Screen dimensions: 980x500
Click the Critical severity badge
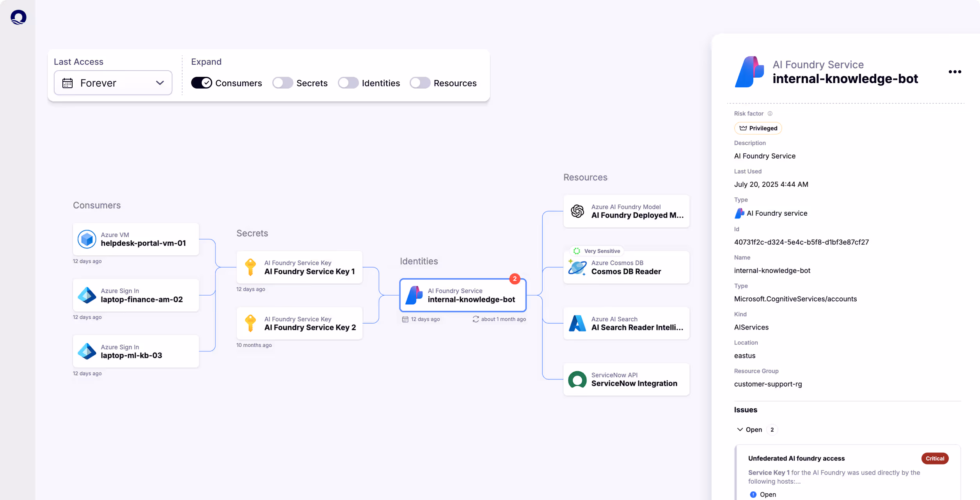(934, 458)
